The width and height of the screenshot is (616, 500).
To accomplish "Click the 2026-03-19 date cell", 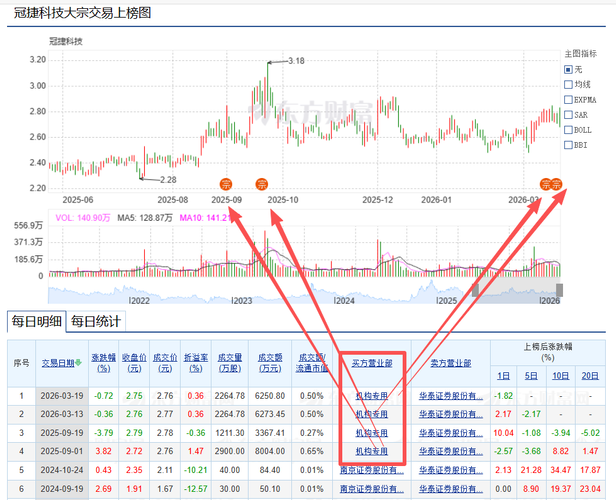I will click(62, 396).
